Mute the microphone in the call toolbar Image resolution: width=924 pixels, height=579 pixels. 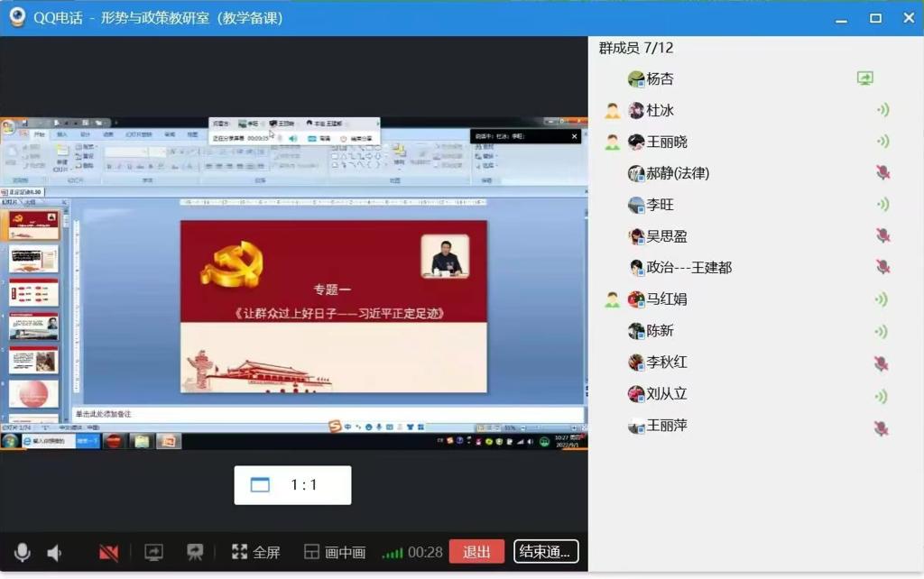click(22, 552)
